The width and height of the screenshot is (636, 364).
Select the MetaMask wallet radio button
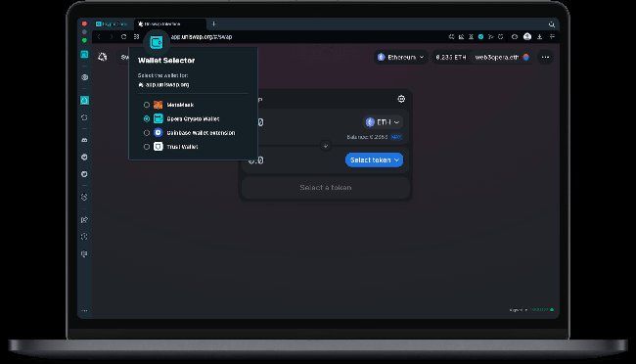(147, 105)
